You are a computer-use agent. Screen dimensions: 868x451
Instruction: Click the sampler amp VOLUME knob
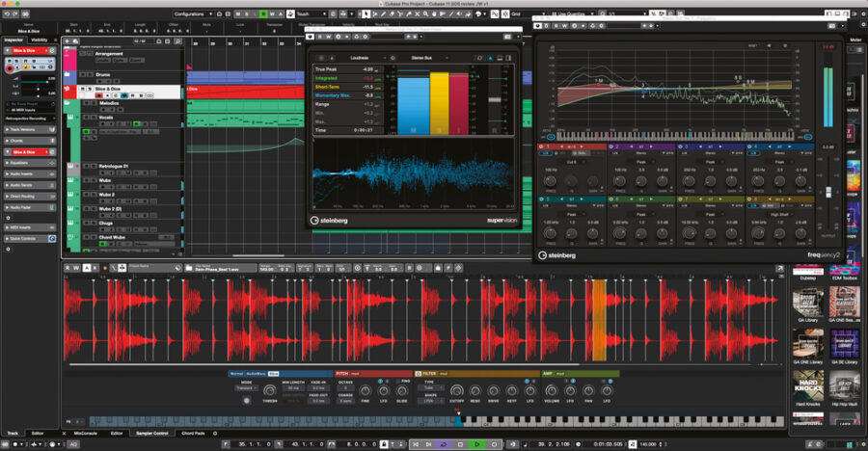click(552, 391)
